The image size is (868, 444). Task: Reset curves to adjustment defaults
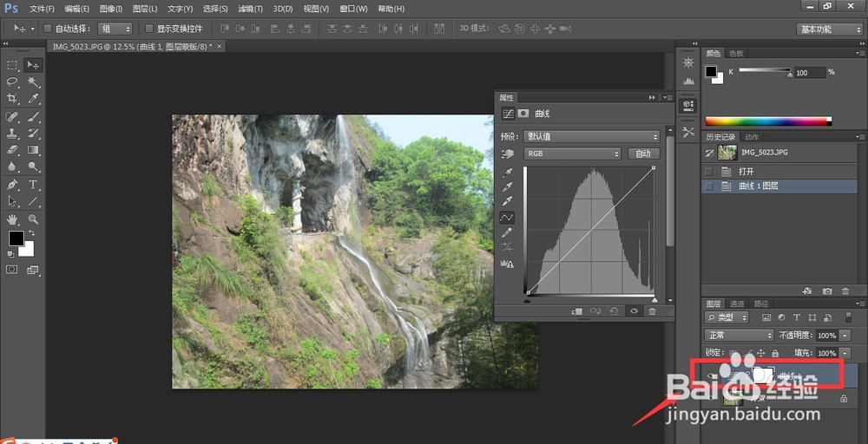614,311
